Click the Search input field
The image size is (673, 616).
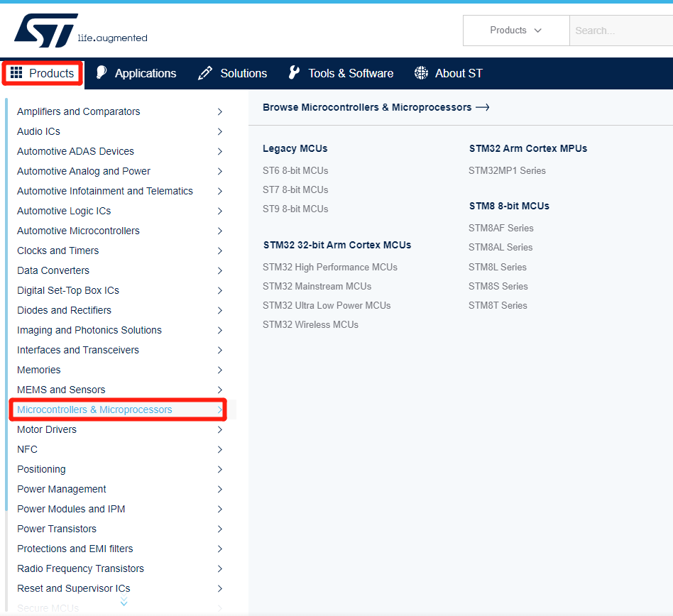[621, 31]
